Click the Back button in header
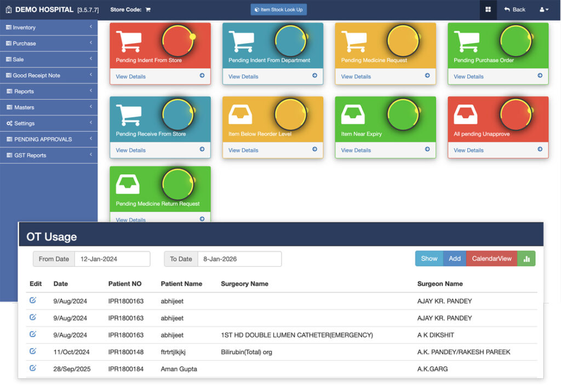561x392 pixels. click(514, 9)
